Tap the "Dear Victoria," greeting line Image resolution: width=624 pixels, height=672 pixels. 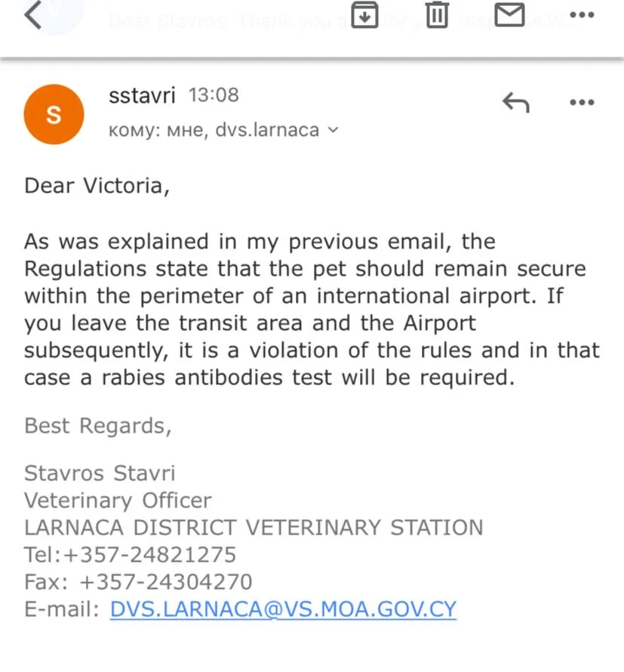click(97, 186)
